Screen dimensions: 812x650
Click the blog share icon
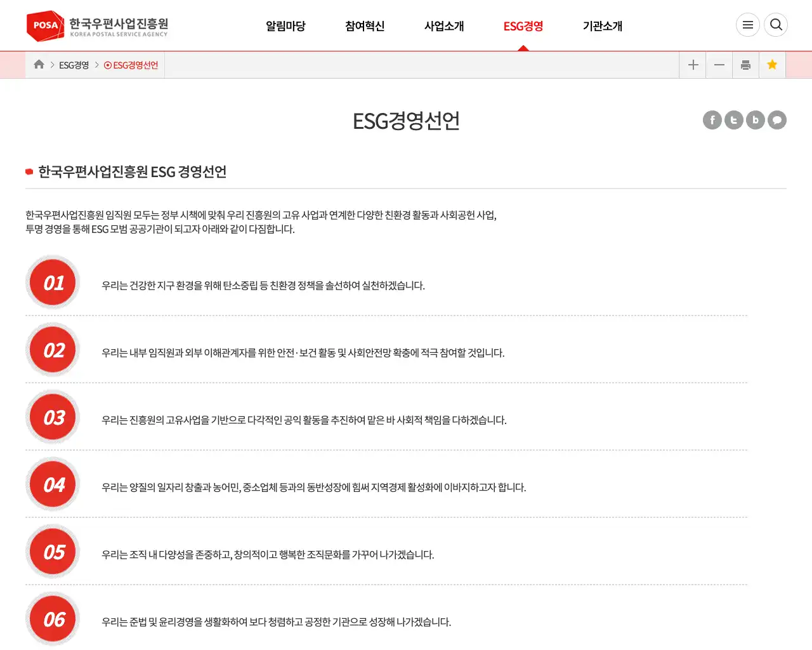tap(755, 120)
